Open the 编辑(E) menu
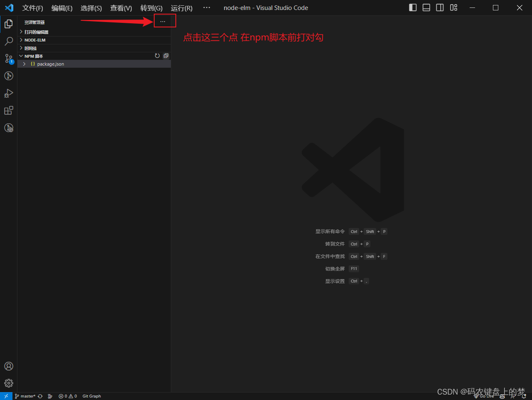Image resolution: width=532 pixels, height=400 pixels. pyautogui.click(x=62, y=8)
